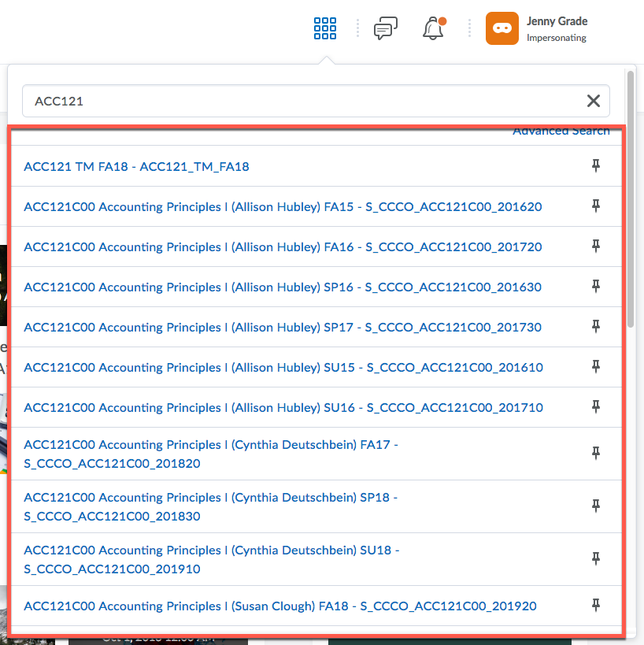Screen dimensions: 644x645
Task: Open Allison Hubley FA15 course
Action: click(283, 206)
